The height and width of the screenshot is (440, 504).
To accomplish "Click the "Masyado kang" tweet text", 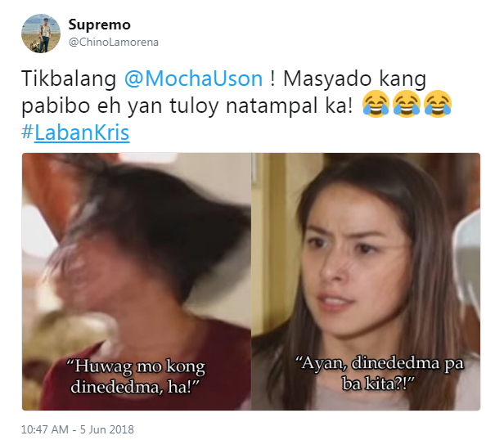I will pos(355,79).
